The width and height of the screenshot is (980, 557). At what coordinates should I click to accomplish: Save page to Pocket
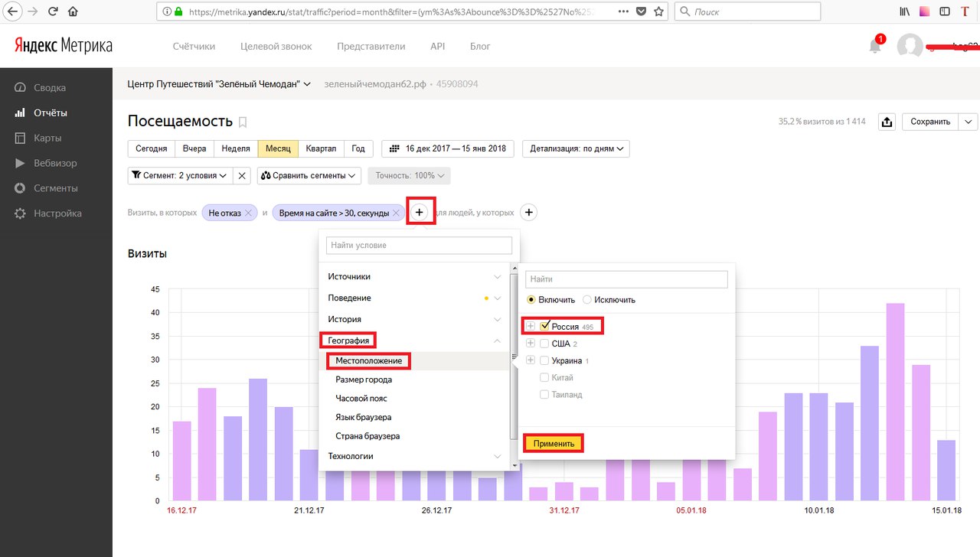click(x=640, y=11)
